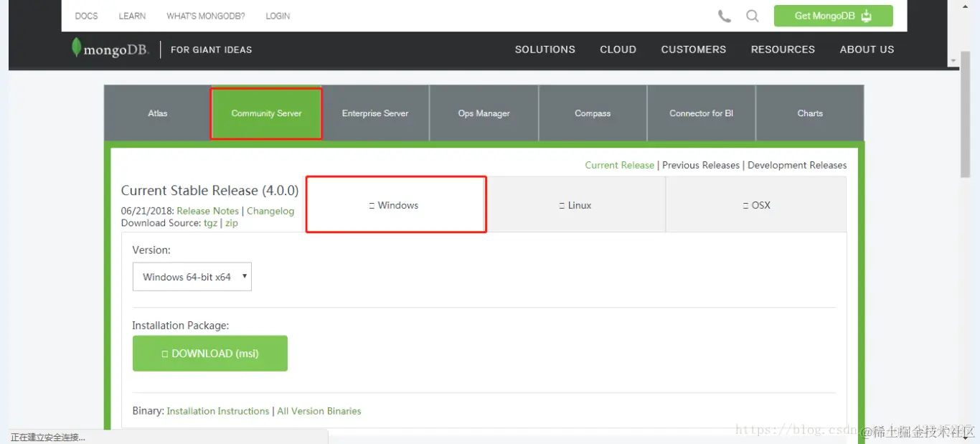
Task: Open the Connector for BI tab
Action: 701,113
